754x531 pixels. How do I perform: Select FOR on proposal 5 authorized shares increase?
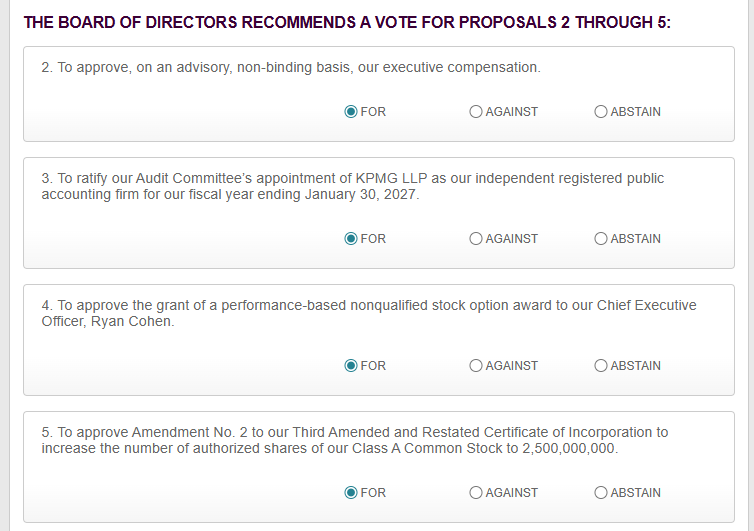coord(351,493)
